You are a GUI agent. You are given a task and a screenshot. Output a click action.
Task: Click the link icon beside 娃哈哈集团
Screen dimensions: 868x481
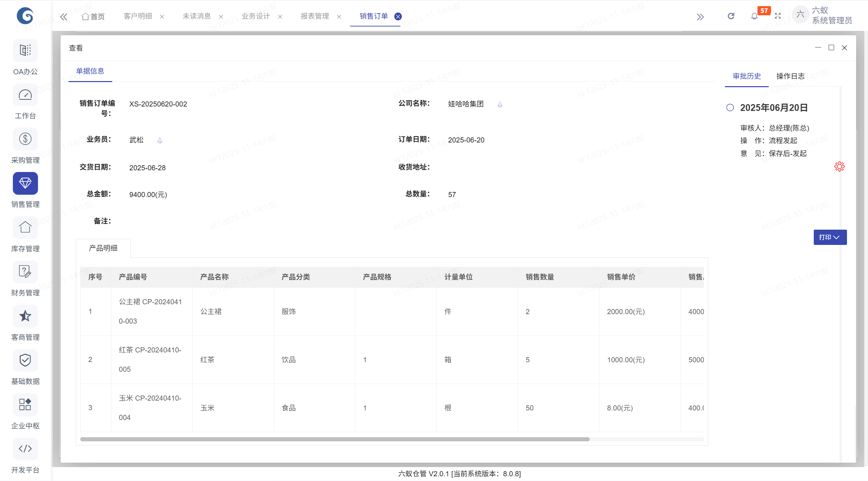(x=500, y=104)
